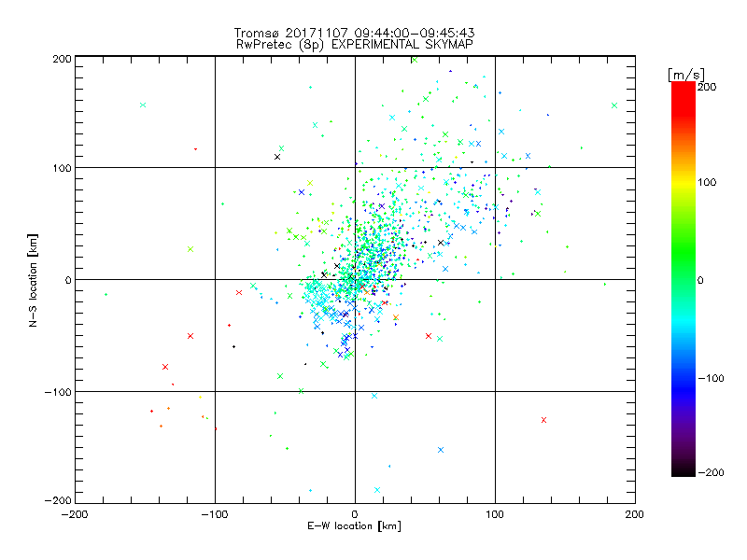747x560 pixels.
Task: Click the colorbar label '-100'
Action: click(711, 378)
